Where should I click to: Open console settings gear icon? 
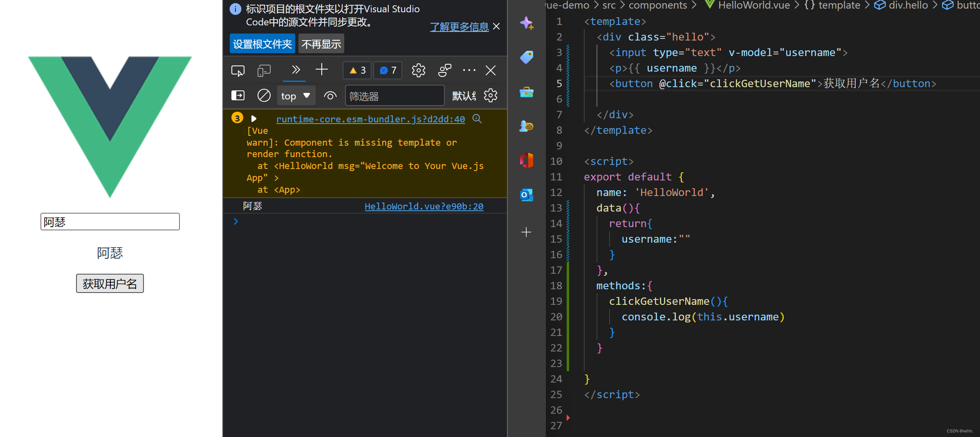coord(491,96)
